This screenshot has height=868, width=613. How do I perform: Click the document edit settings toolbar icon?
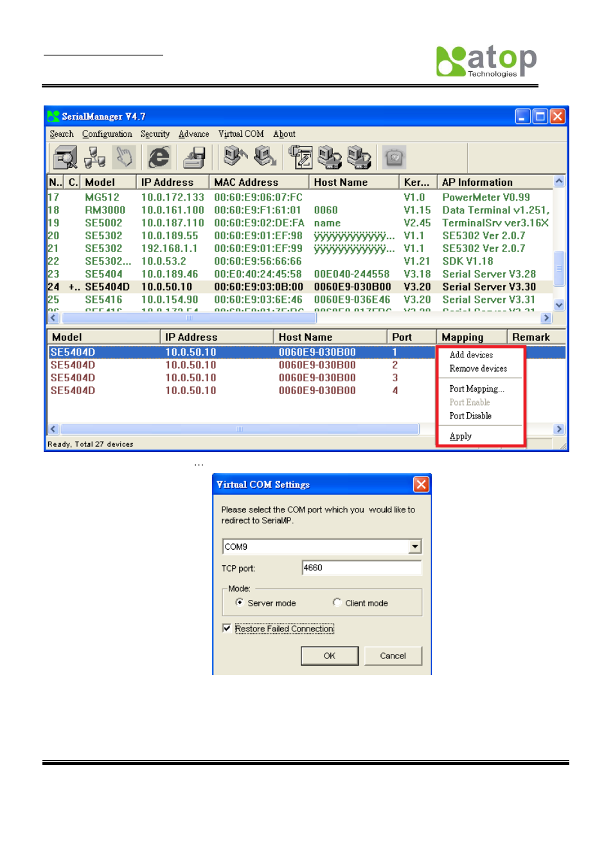click(x=300, y=157)
